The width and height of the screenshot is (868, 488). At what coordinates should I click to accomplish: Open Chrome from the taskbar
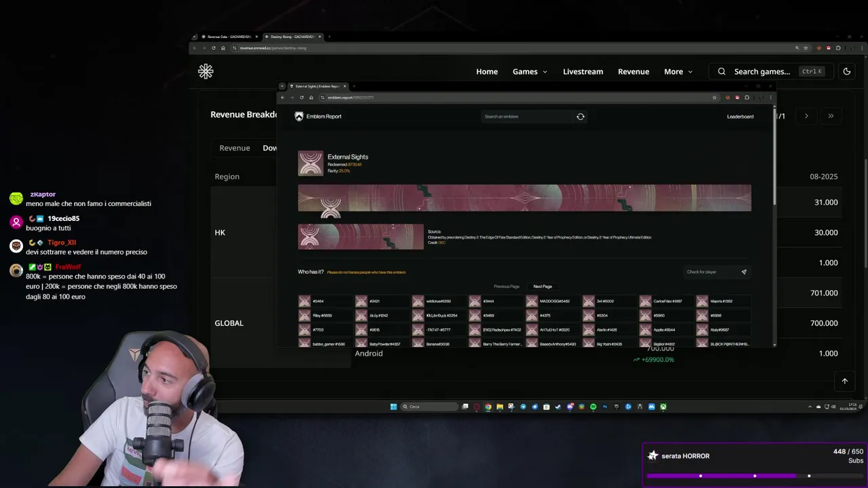pos(488,407)
